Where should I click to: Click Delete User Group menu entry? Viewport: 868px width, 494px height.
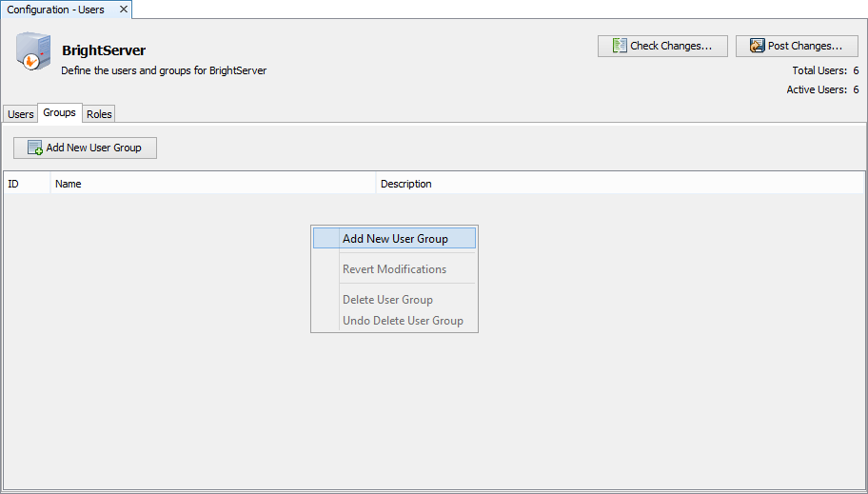(x=387, y=300)
